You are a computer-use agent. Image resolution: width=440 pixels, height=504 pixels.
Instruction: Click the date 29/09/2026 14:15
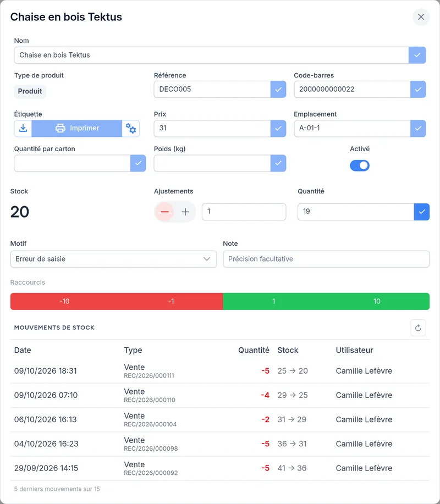46,468
